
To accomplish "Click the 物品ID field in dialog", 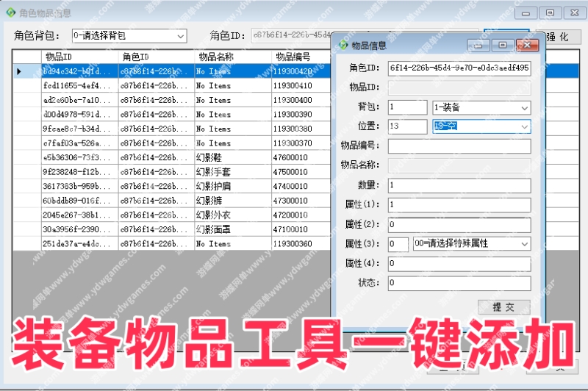I will click(459, 87).
